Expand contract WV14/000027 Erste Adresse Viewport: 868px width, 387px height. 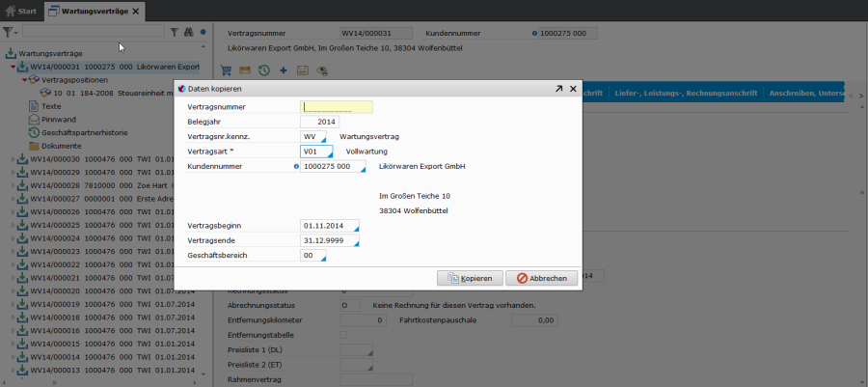14,200
